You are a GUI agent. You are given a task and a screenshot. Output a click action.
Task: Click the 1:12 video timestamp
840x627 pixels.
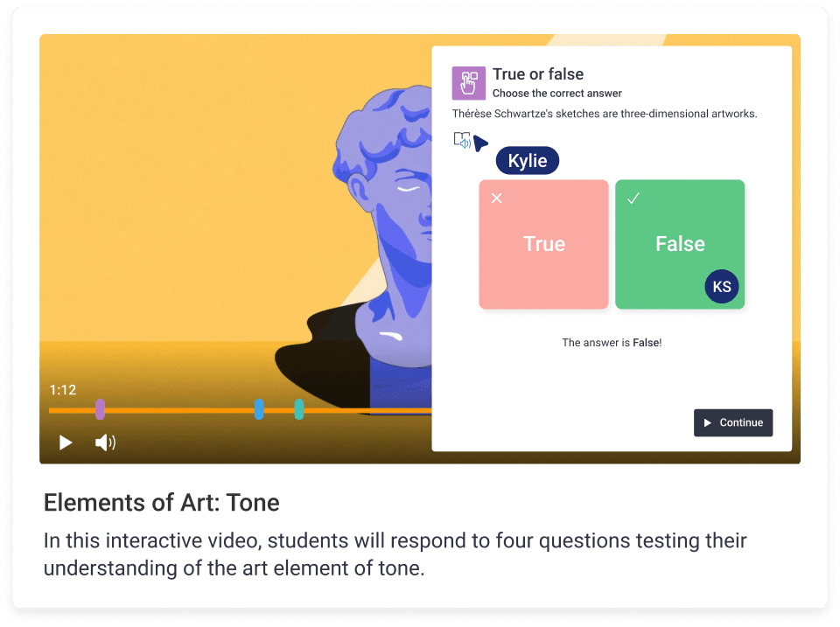63,390
